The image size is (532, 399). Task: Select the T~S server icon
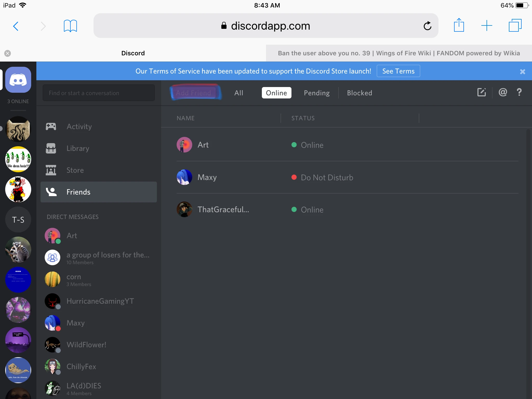[x=18, y=220]
